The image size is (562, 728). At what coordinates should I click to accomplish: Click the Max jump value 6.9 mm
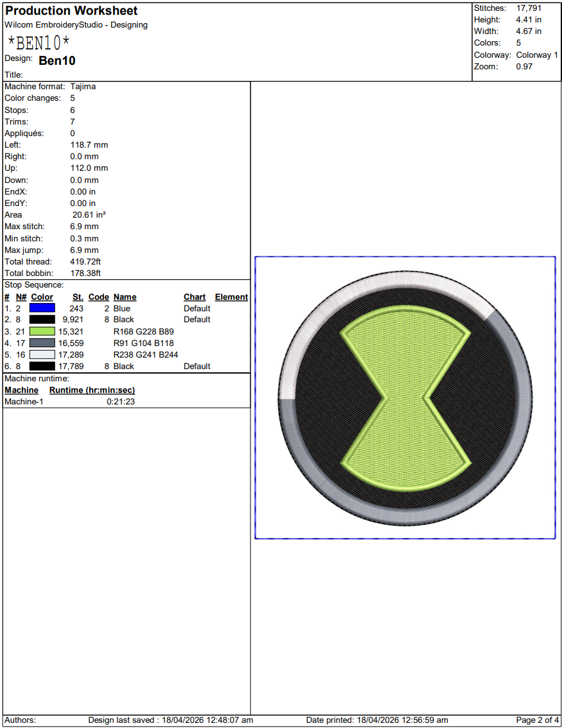(85, 250)
